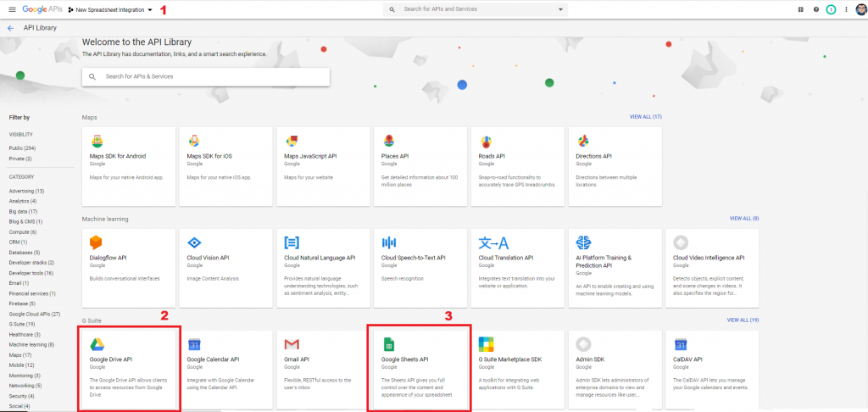868x412 pixels.
Task: Open the Gmail API card title
Action: (296, 359)
